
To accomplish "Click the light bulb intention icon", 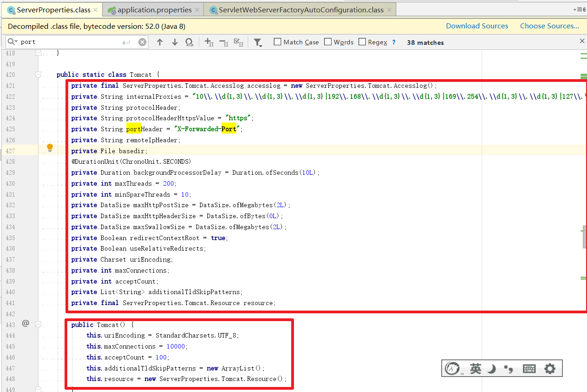I will [50, 147].
